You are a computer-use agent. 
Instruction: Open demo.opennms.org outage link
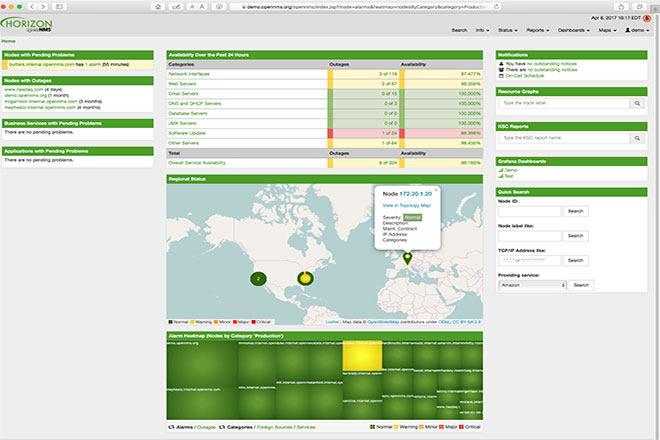point(25,96)
